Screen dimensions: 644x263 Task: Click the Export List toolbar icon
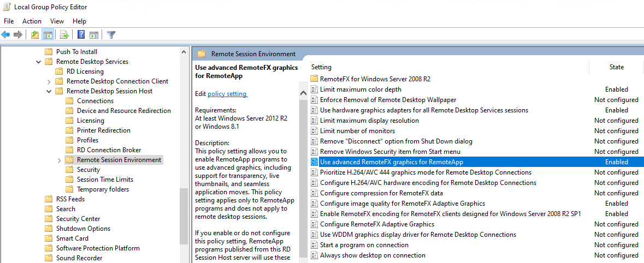coord(64,35)
